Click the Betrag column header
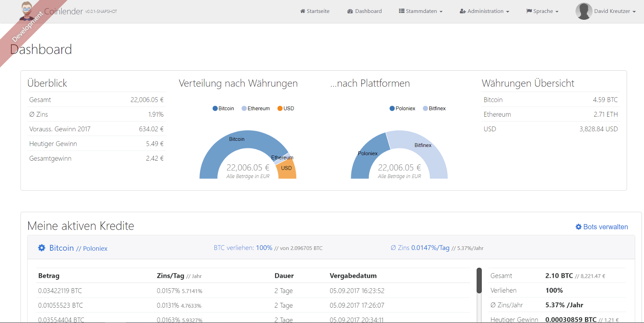644x323 pixels. 49,276
